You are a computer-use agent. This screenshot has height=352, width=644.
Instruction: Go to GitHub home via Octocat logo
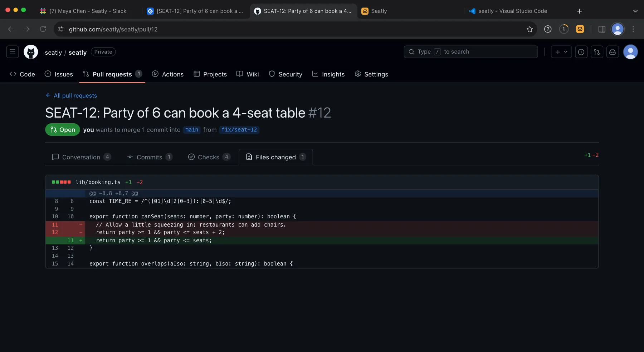point(31,52)
